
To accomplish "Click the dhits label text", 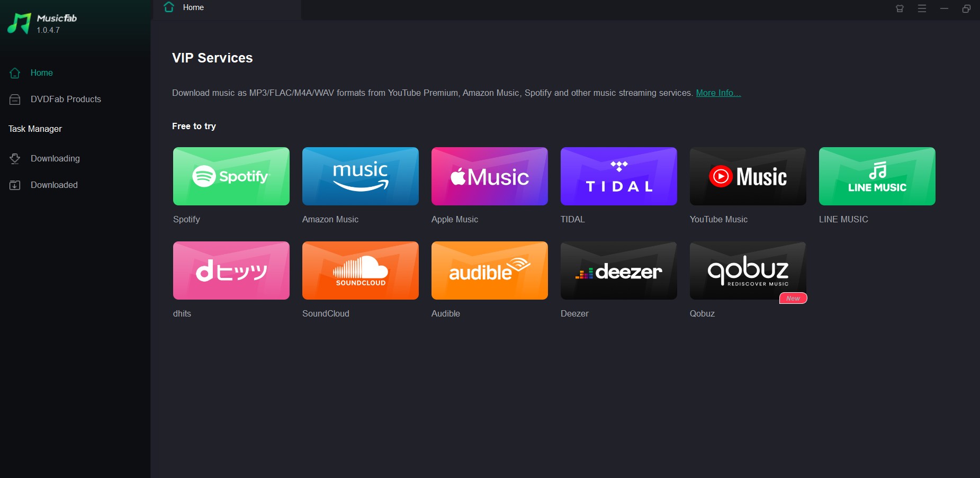I will 182,314.
